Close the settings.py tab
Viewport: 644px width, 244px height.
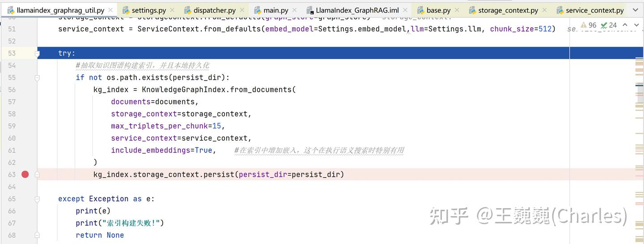173,10
